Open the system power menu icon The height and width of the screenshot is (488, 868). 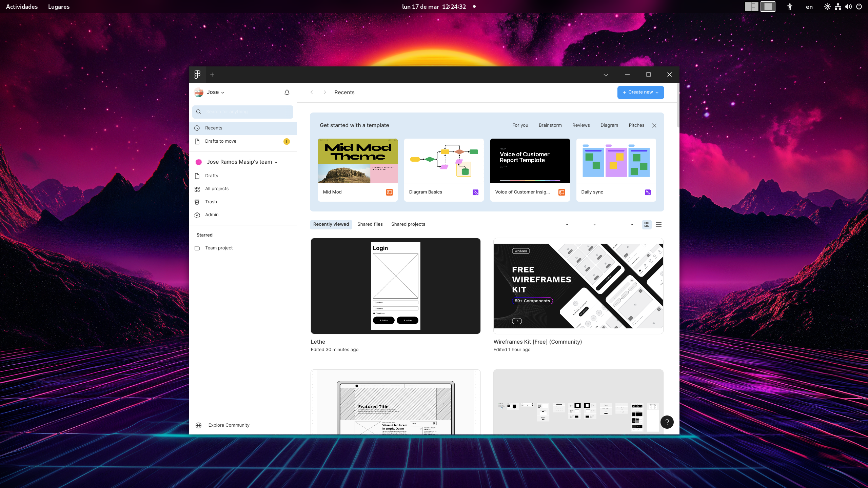tap(859, 7)
